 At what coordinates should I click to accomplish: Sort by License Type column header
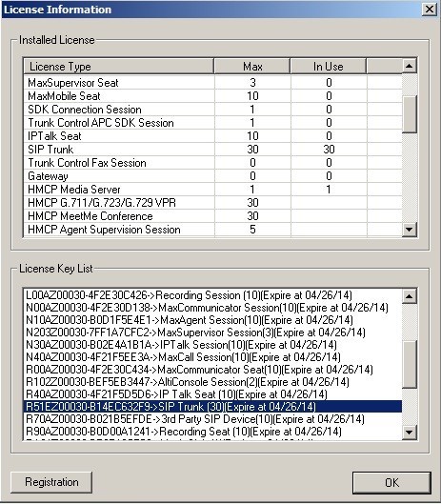tap(119, 67)
